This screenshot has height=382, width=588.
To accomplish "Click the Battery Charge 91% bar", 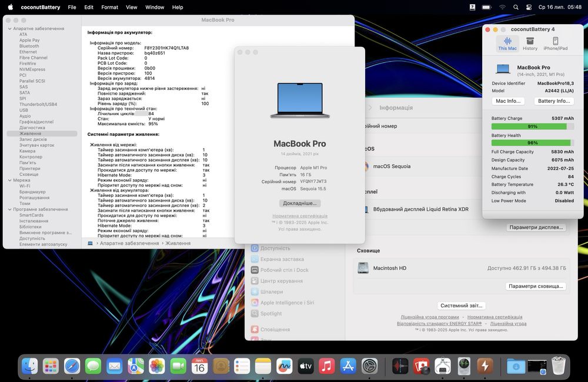I will [x=533, y=127].
